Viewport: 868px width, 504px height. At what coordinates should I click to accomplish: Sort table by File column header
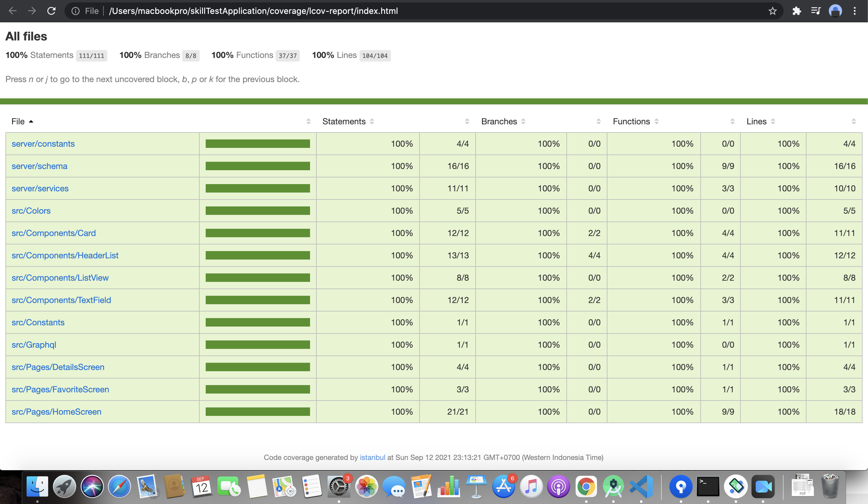[22, 121]
